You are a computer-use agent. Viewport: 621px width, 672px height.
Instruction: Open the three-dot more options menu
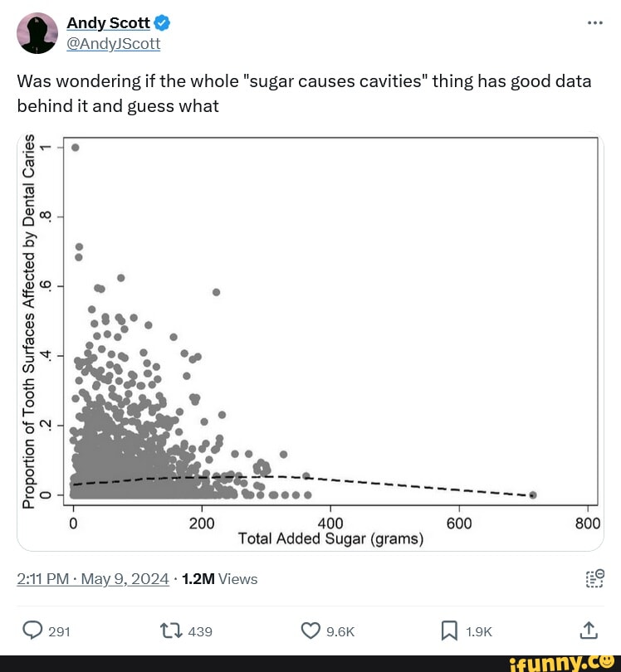[594, 22]
